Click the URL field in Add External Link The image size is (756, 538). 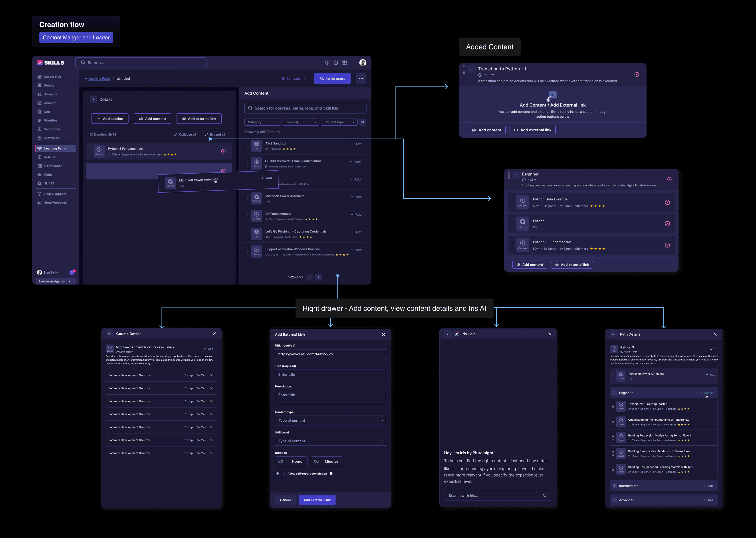tap(330, 354)
